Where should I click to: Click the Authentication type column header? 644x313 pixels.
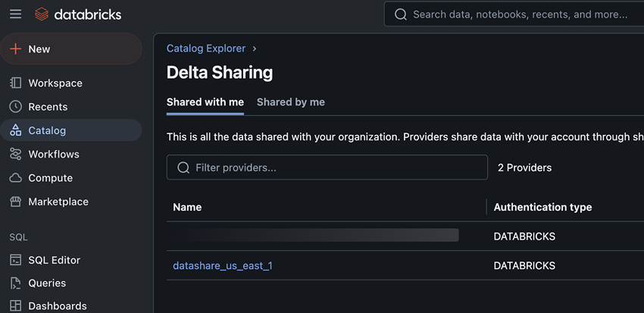542,207
